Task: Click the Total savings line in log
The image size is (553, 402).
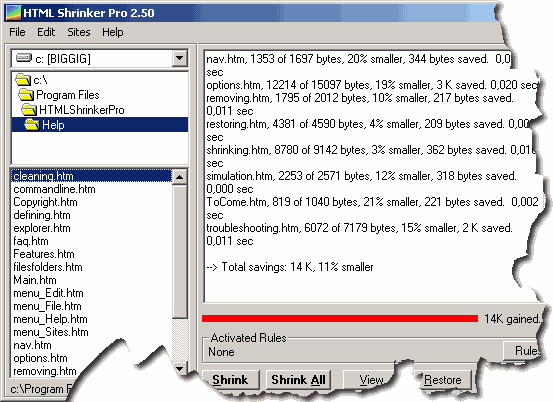Action: pos(290,267)
